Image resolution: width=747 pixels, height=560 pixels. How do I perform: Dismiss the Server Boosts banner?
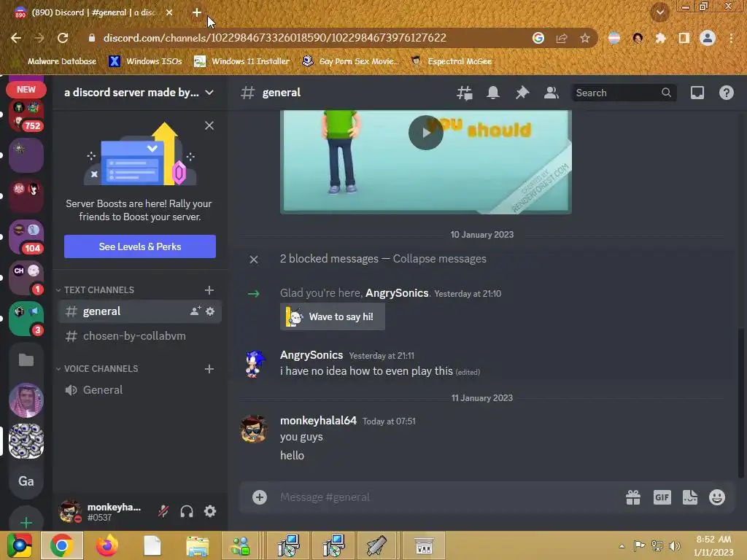tap(209, 125)
